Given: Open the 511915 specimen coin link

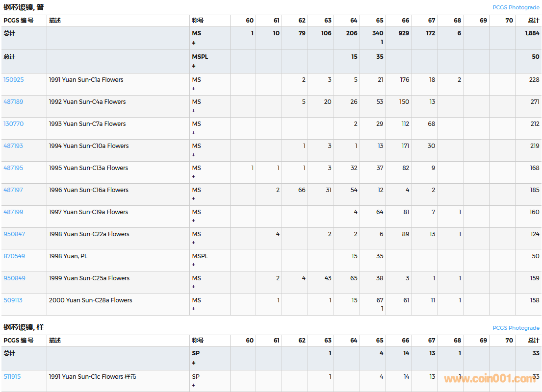Looking at the screenshot, I should click(12, 377).
